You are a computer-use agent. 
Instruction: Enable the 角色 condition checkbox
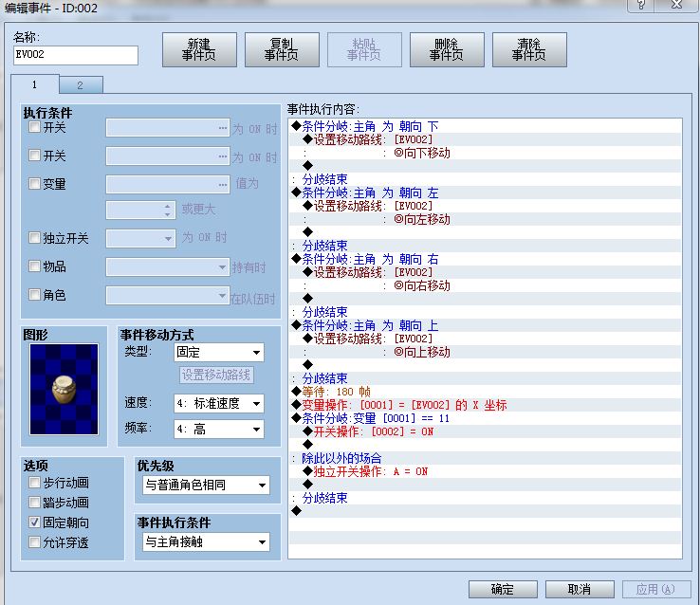click(34, 295)
